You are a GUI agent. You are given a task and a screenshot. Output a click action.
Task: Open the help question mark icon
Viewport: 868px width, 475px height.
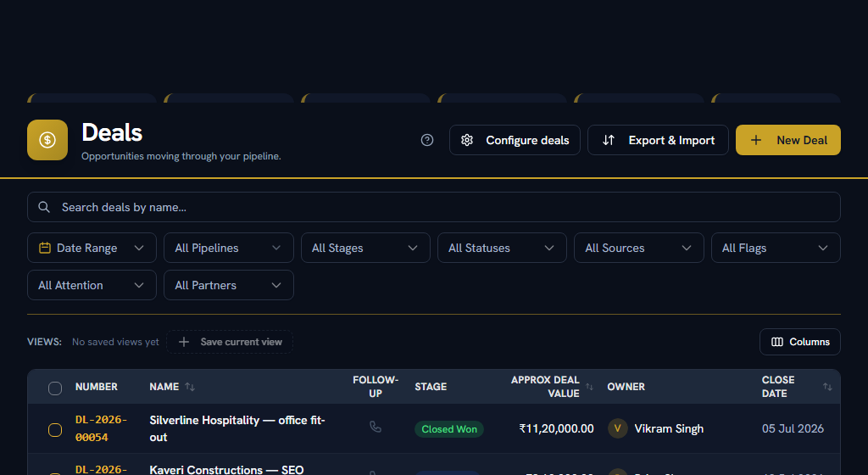(x=427, y=140)
